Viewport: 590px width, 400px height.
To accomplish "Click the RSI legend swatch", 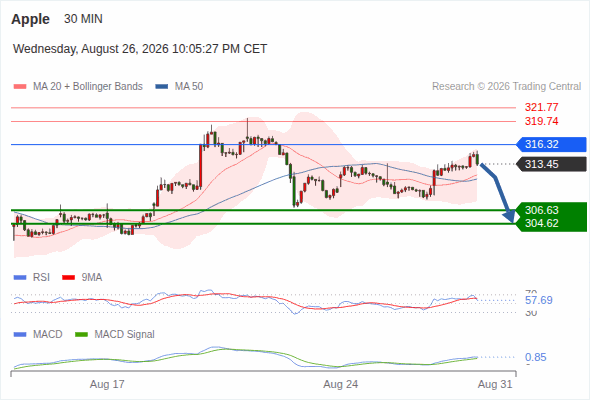I will [20, 278].
